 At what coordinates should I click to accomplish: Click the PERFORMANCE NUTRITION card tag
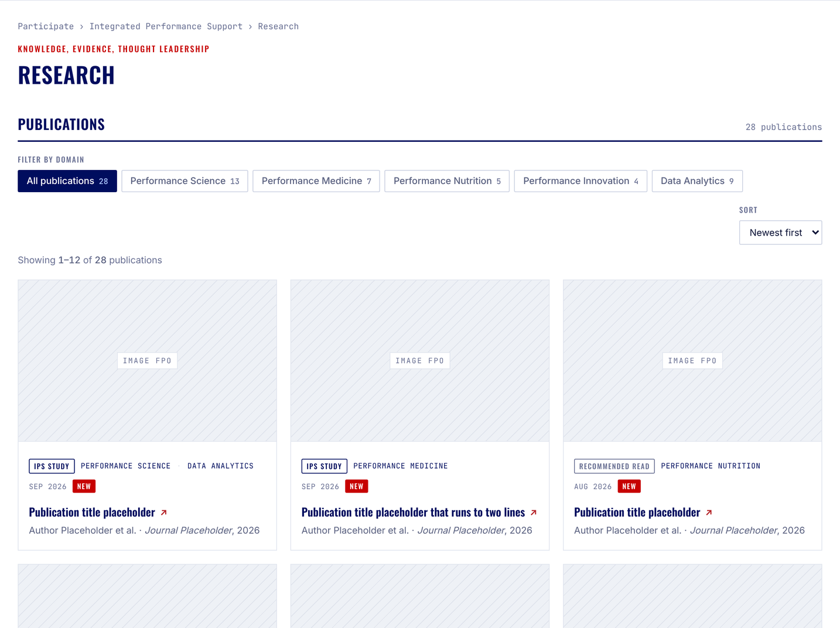[x=711, y=466]
